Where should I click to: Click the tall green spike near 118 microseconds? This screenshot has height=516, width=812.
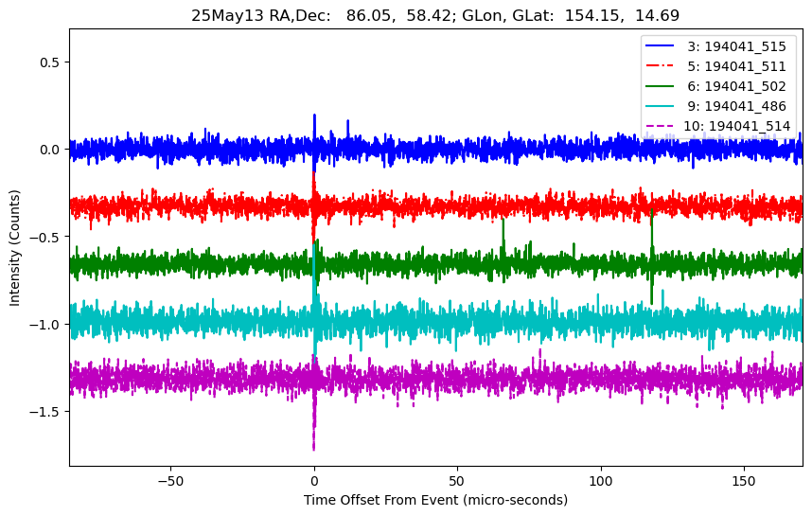pyautogui.click(x=651, y=257)
